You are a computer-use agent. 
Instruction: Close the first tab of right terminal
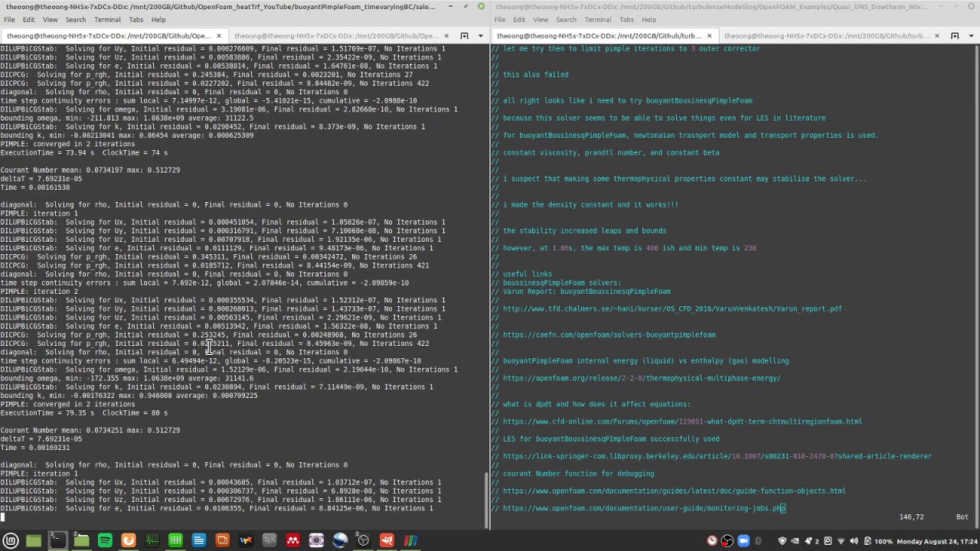[708, 36]
